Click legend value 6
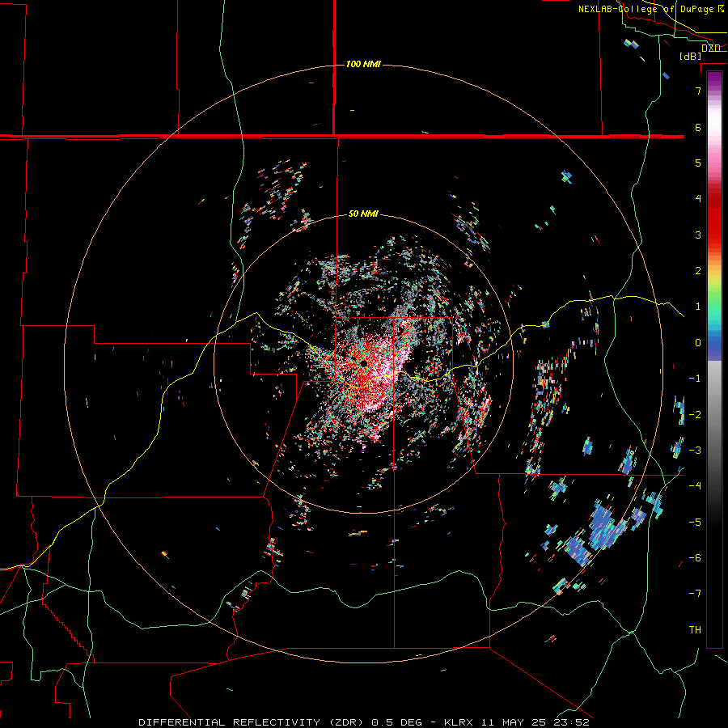 (x=698, y=127)
